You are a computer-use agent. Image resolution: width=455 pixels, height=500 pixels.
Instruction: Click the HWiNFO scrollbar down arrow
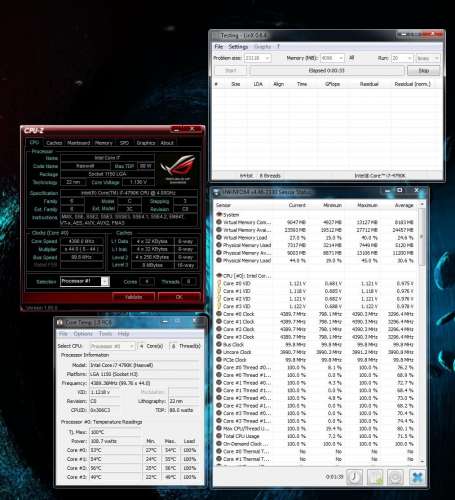[x=422, y=462]
